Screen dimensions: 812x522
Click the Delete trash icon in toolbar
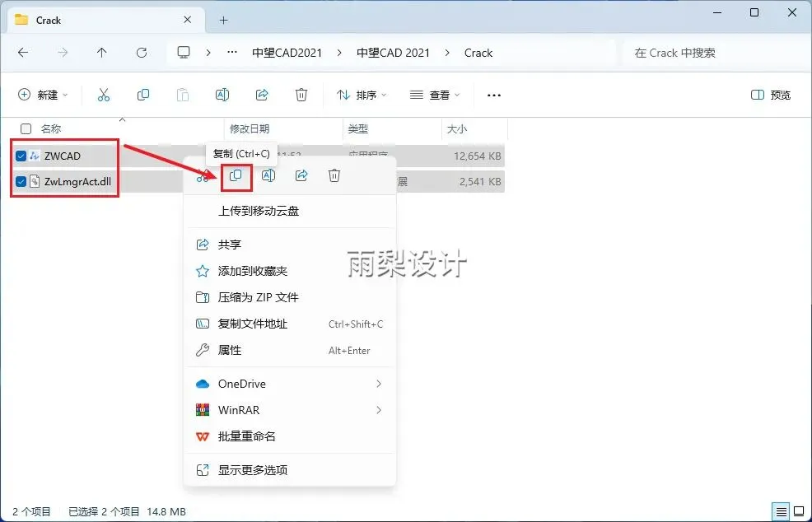(x=301, y=95)
